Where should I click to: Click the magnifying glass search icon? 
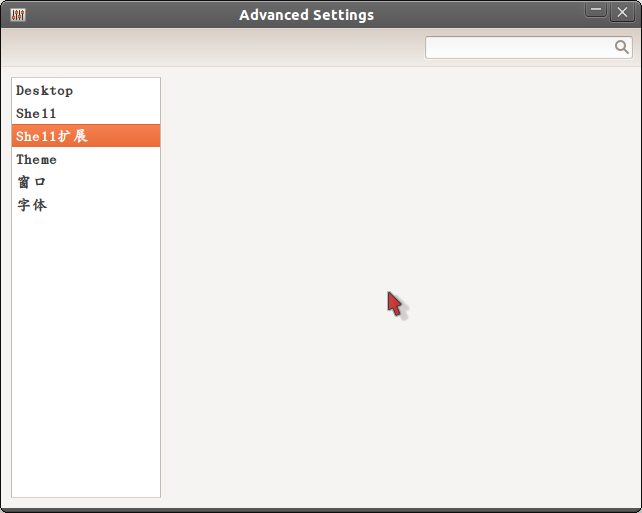pos(622,47)
